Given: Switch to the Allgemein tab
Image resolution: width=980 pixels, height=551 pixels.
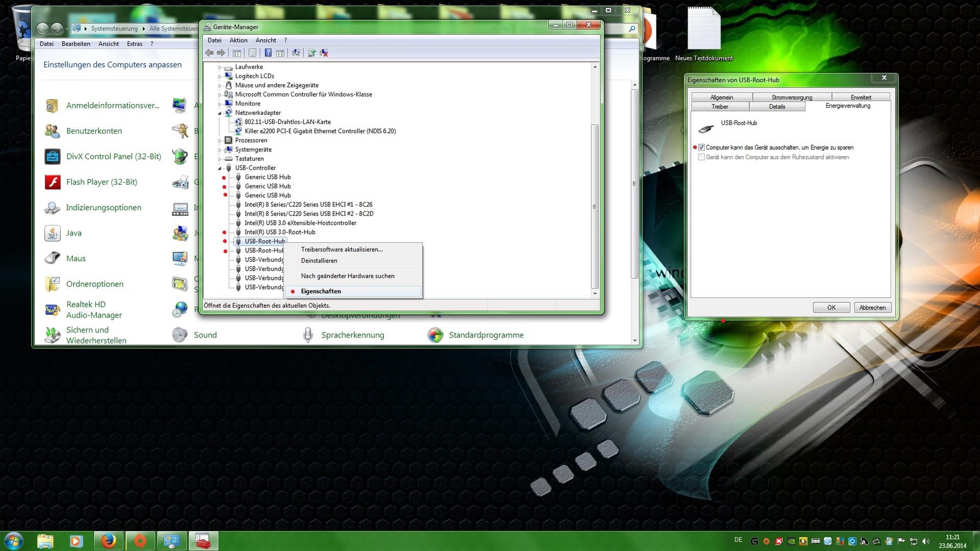Looking at the screenshot, I should 722,97.
